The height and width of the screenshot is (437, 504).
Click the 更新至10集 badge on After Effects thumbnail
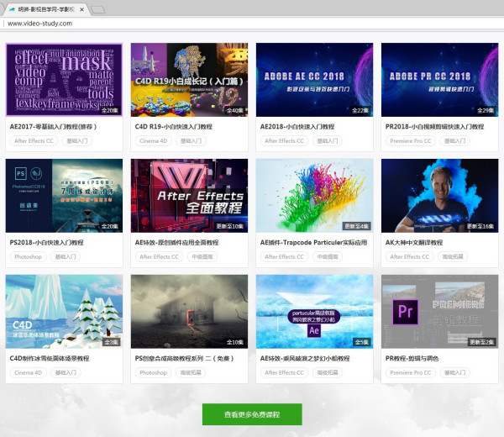pyautogui.click(x=230, y=226)
